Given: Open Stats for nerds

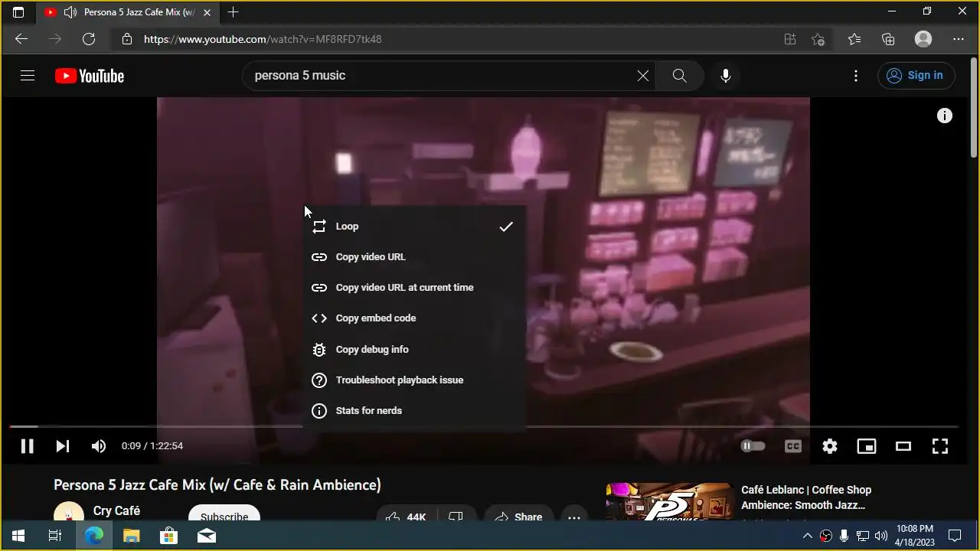Looking at the screenshot, I should click(x=413, y=411).
